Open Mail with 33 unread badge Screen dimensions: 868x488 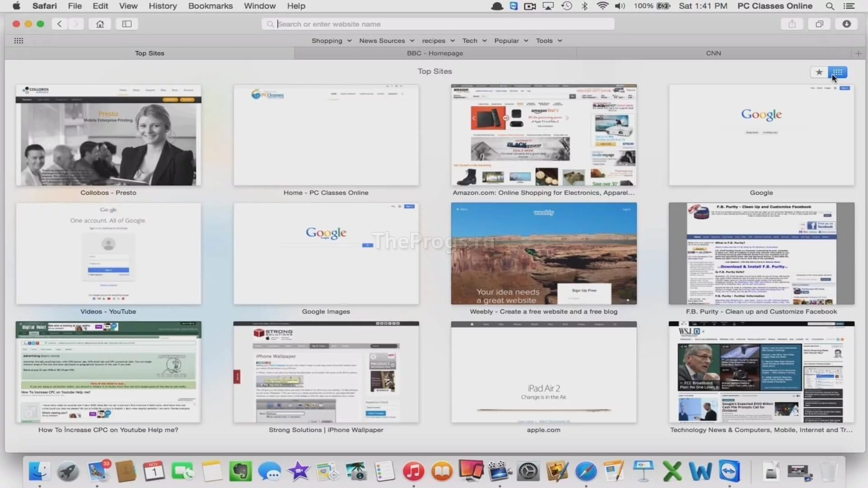click(x=98, y=471)
